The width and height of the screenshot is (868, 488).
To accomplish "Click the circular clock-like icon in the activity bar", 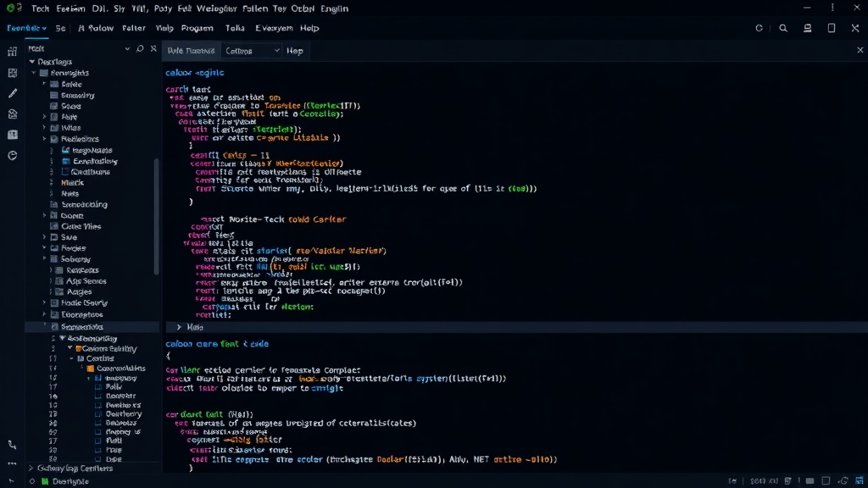I will (x=12, y=156).
